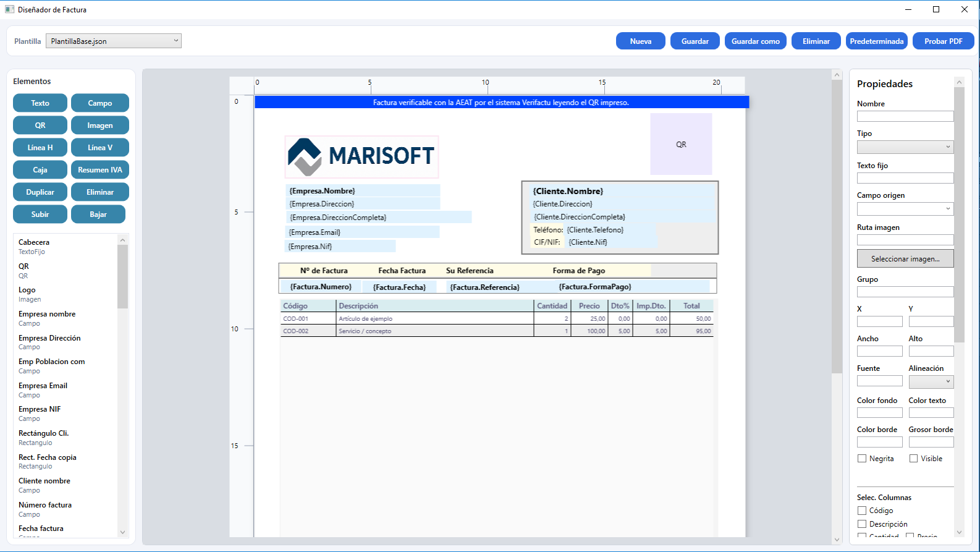
Task: Select Cabecera in elements list
Action: [65, 247]
